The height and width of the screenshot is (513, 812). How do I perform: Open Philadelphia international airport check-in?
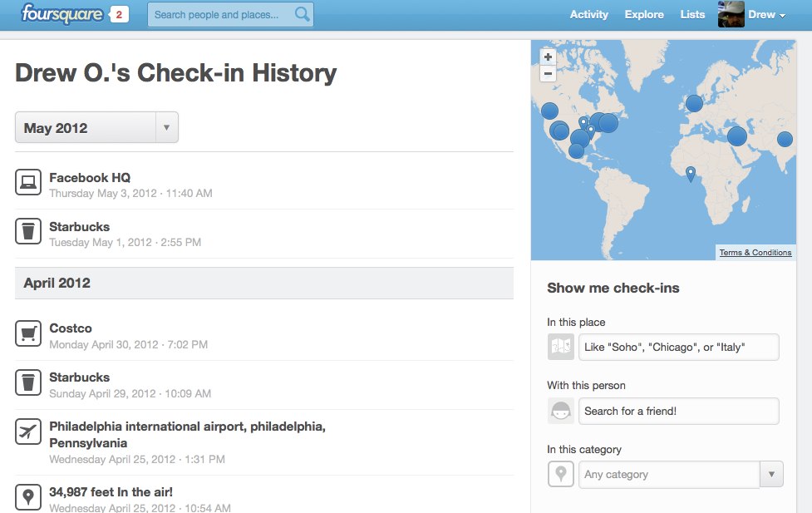click(188, 435)
